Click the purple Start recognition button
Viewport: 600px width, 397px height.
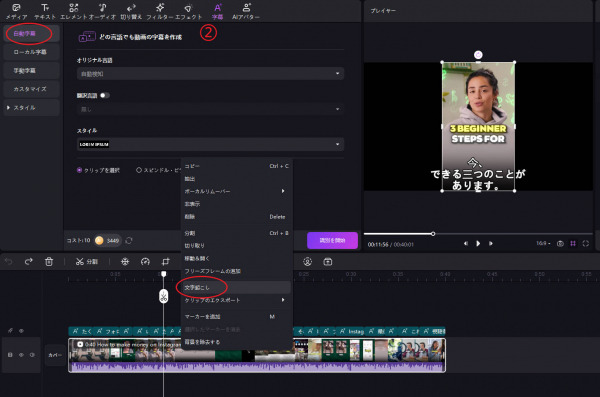tap(332, 240)
